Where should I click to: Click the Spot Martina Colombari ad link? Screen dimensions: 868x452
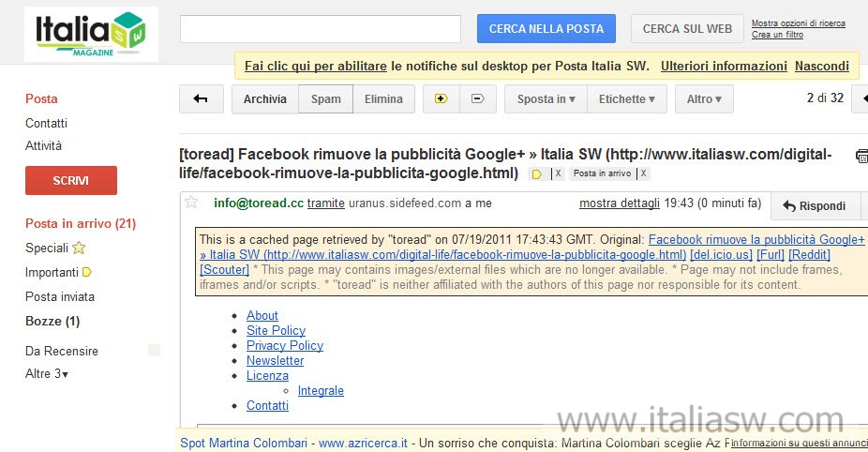(x=244, y=444)
